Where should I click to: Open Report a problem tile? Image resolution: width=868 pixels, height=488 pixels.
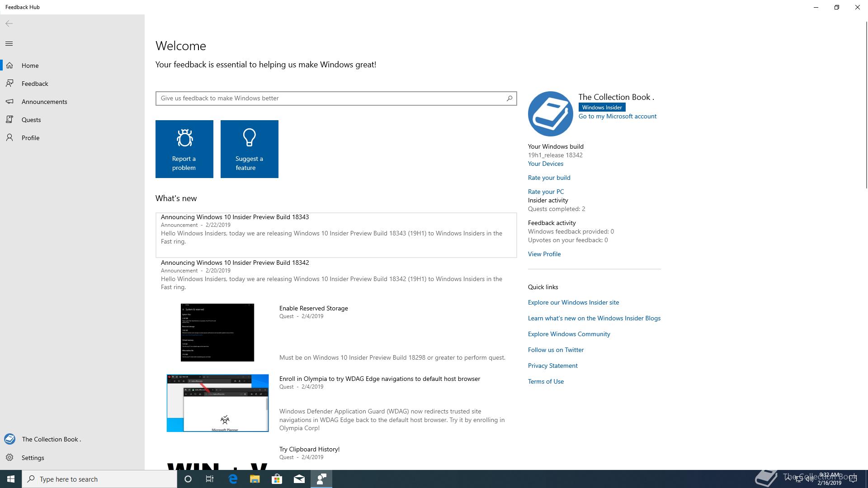click(x=184, y=149)
